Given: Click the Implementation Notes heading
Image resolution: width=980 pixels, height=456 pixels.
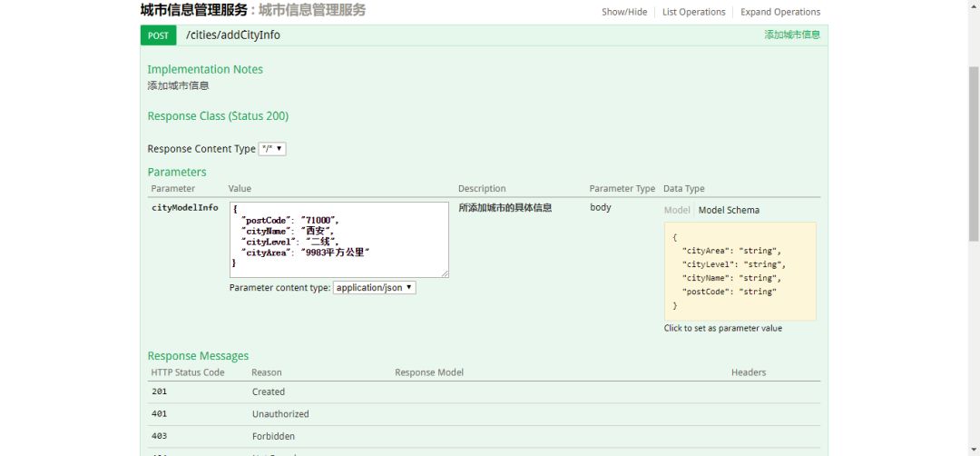Looking at the screenshot, I should pyautogui.click(x=205, y=69).
